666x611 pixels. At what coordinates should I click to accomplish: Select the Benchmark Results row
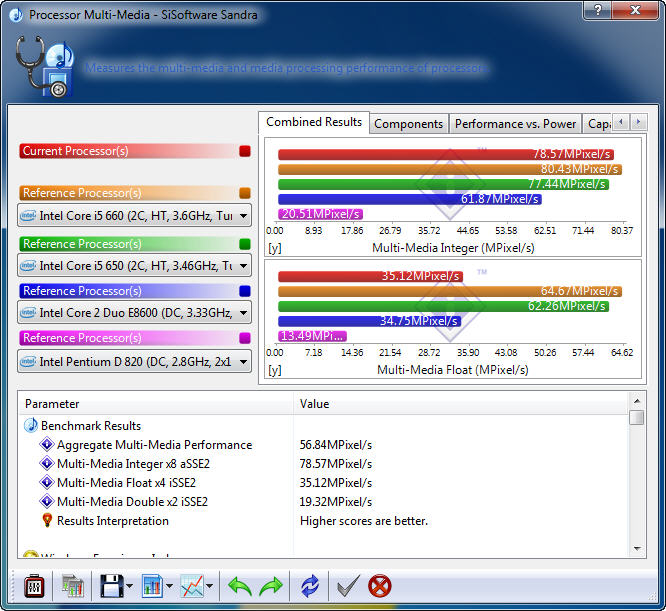323,425
